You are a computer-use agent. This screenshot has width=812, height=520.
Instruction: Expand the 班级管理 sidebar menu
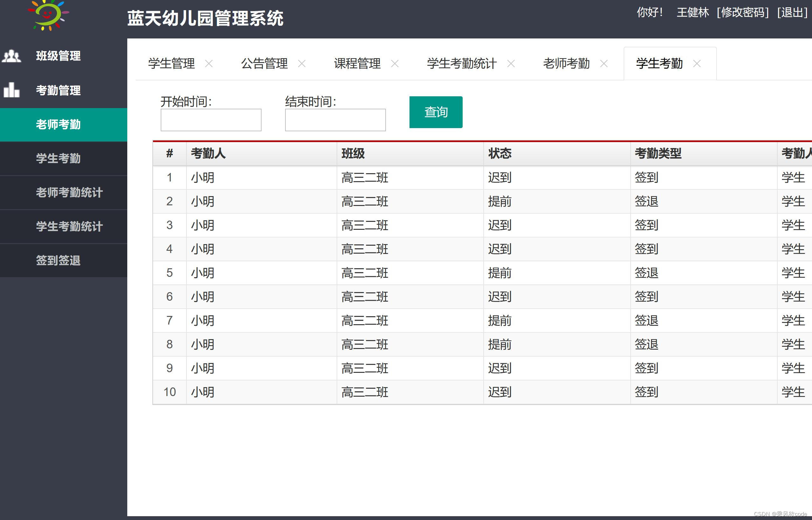[58, 56]
